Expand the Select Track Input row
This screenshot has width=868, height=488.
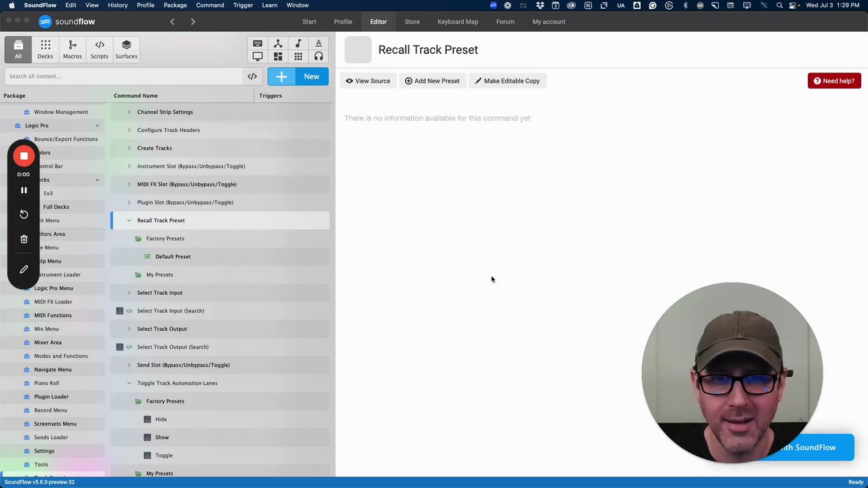coord(129,293)
